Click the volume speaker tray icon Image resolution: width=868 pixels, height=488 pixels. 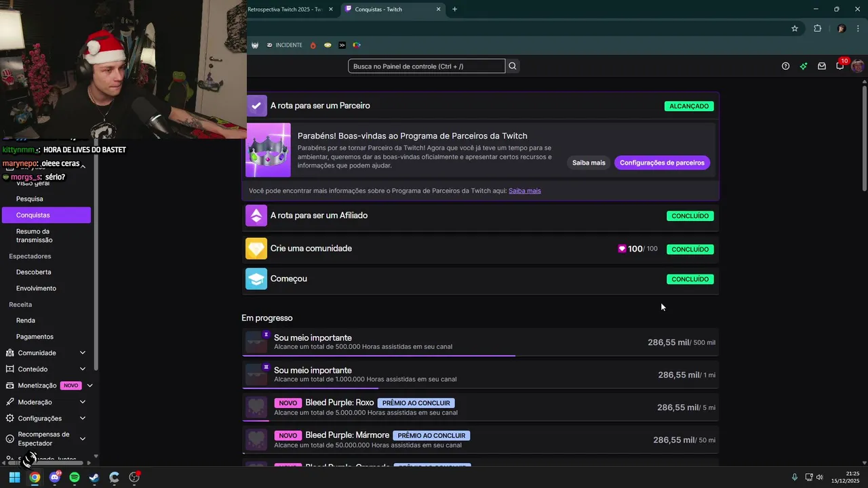click(x=820, y=477)
